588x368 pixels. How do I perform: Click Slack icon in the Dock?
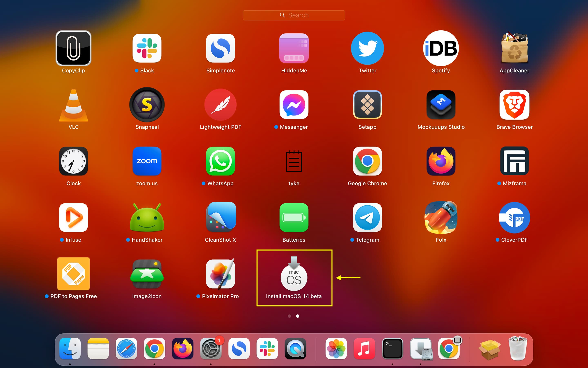(x=267, y=349)
